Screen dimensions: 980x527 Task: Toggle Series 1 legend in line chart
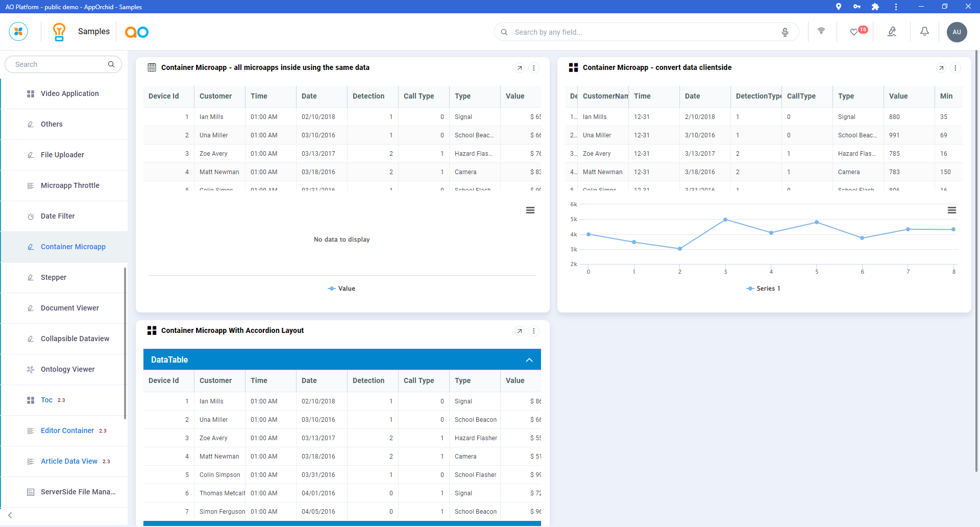tap(763, 289)
